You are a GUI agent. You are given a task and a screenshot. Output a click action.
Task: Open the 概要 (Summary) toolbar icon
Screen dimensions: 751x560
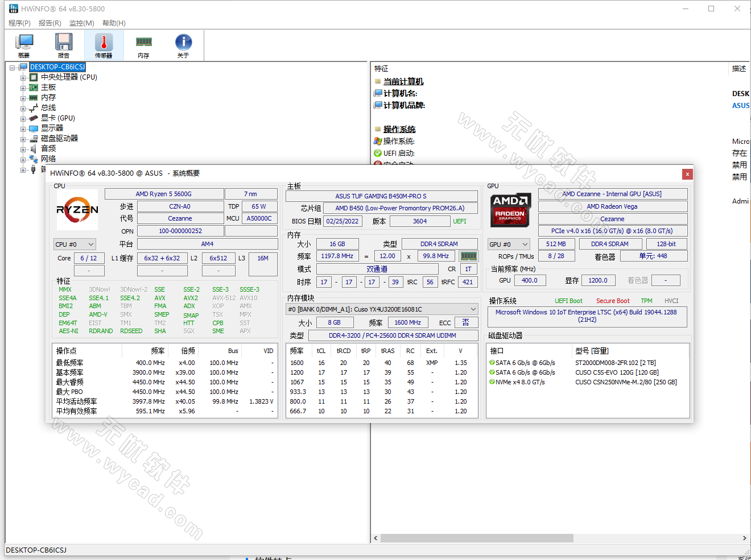(24, 45)
